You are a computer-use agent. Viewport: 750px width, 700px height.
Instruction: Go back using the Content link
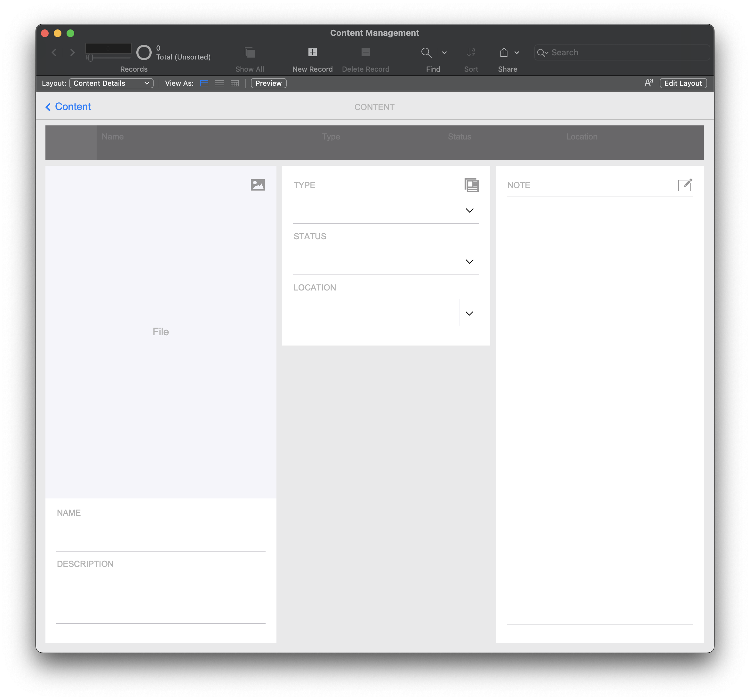[68, 107]
